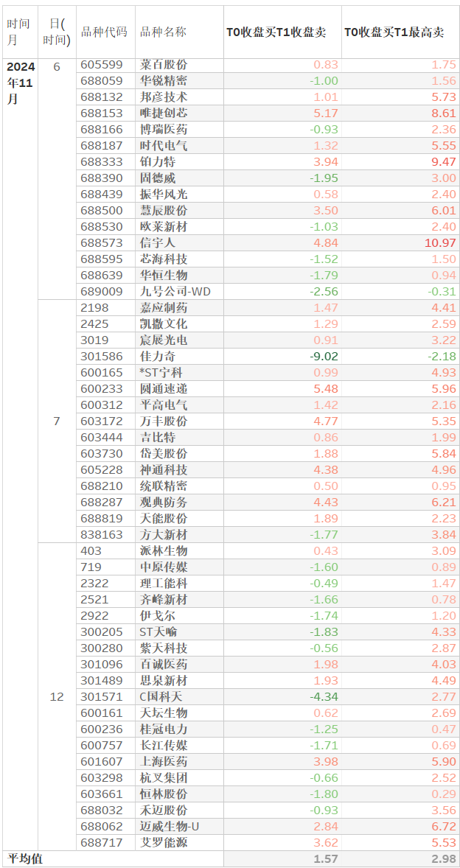
Task: Select the 2024年11月 month cell
Action: (21, 83)
